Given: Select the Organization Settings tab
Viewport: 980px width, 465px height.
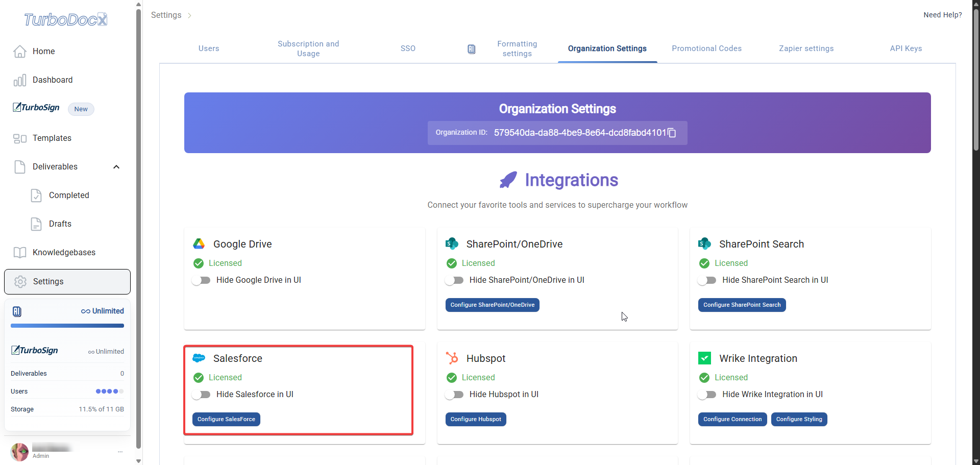Looking at the screenshot, I should click(607, 48).
